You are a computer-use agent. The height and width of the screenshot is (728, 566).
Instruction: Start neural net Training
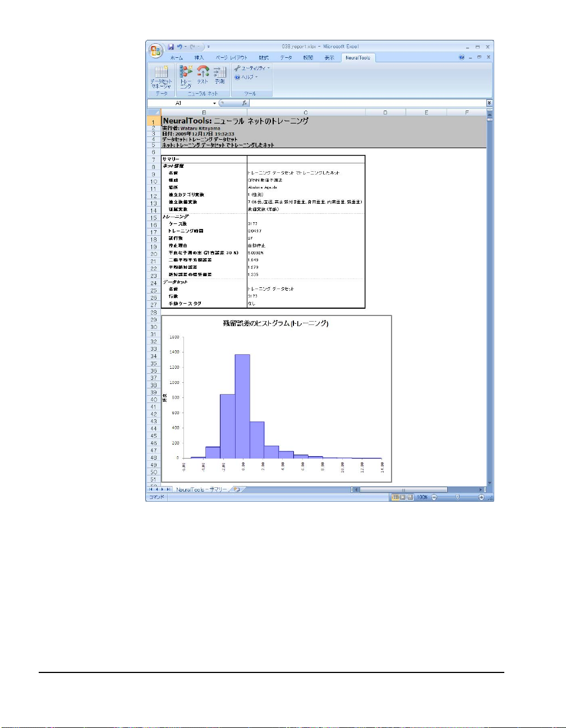tap(186, 77)
